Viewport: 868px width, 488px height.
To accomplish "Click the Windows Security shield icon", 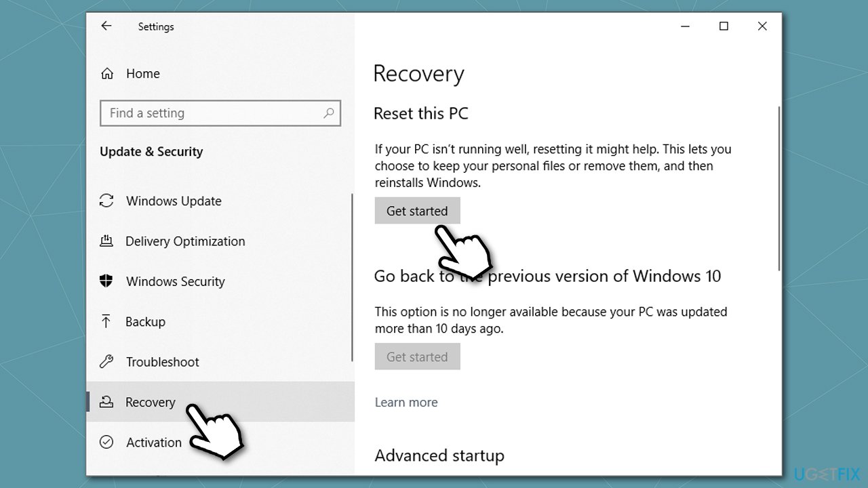I will click(x=106, y=281).
